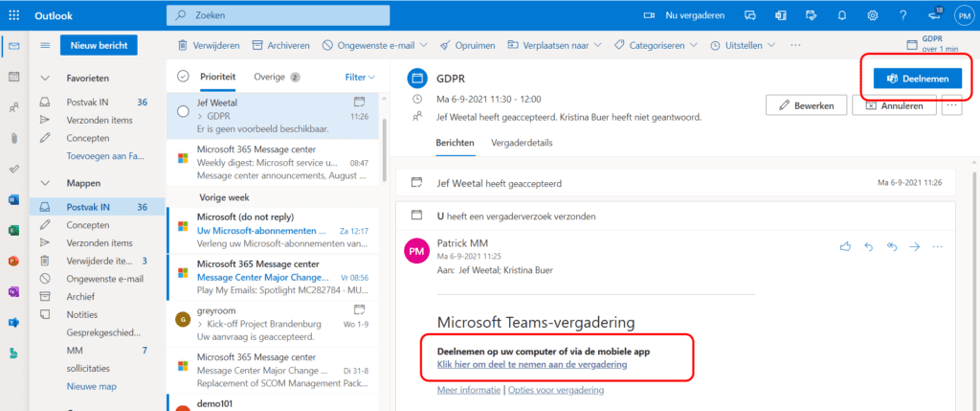
Task: Open notifications bell icon
Action: [x=843, y=15]
